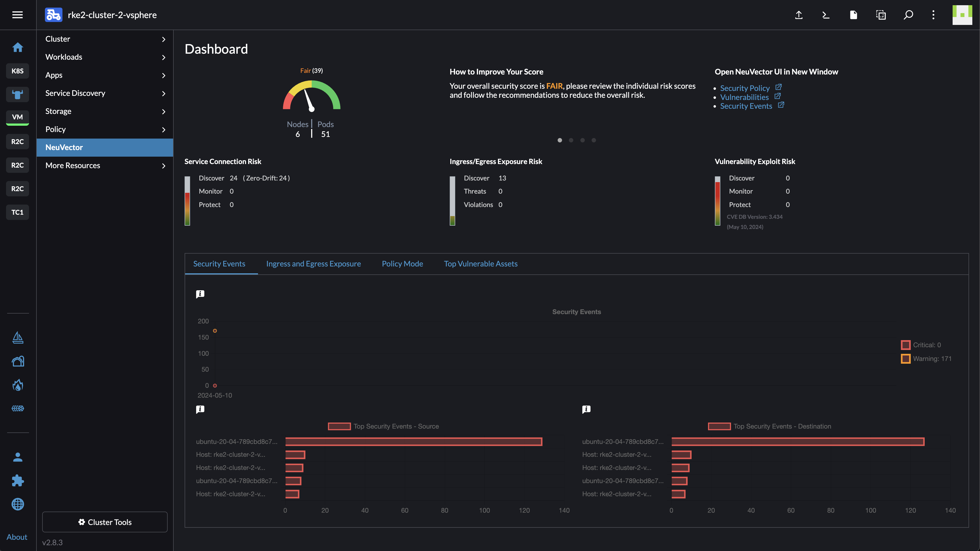980x551 pixels.
Task: Click the Ingress/Egress Exposure Risk color bar
Action: (452, 201)
